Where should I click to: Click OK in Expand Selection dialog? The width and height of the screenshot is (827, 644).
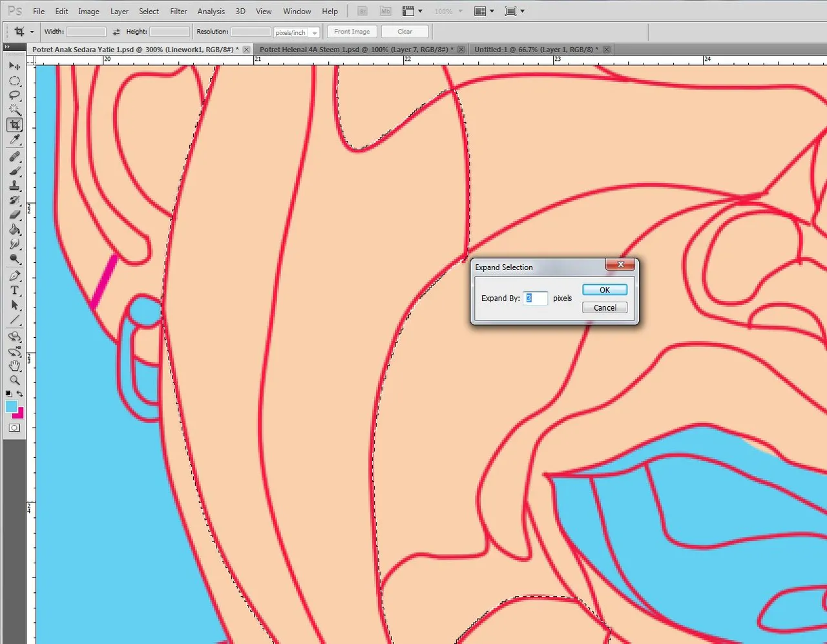point(605,290)
